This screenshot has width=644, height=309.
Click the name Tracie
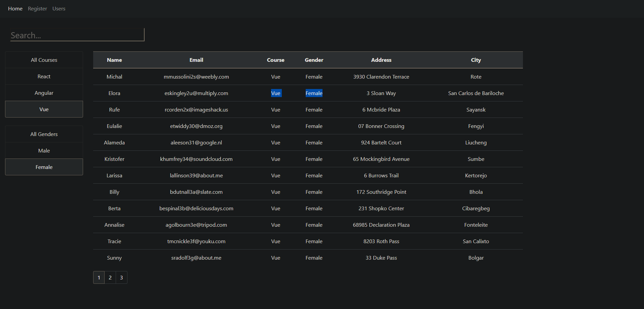[x=114, y=241]
